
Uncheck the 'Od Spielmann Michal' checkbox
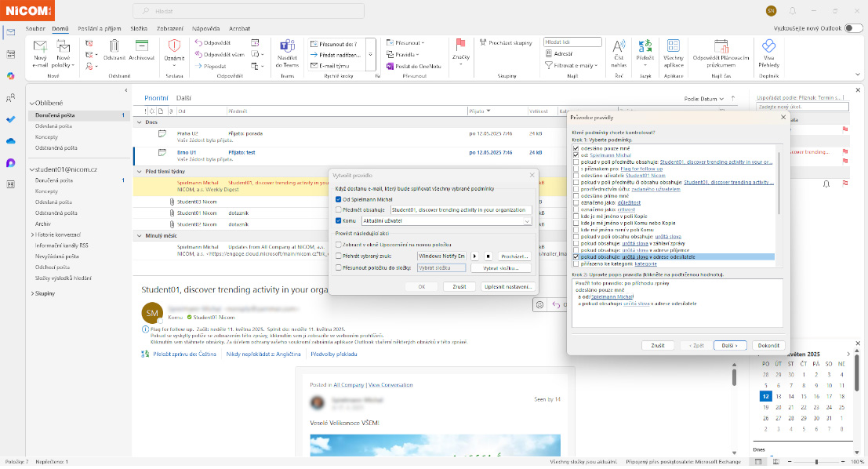(x=338, y=199)
